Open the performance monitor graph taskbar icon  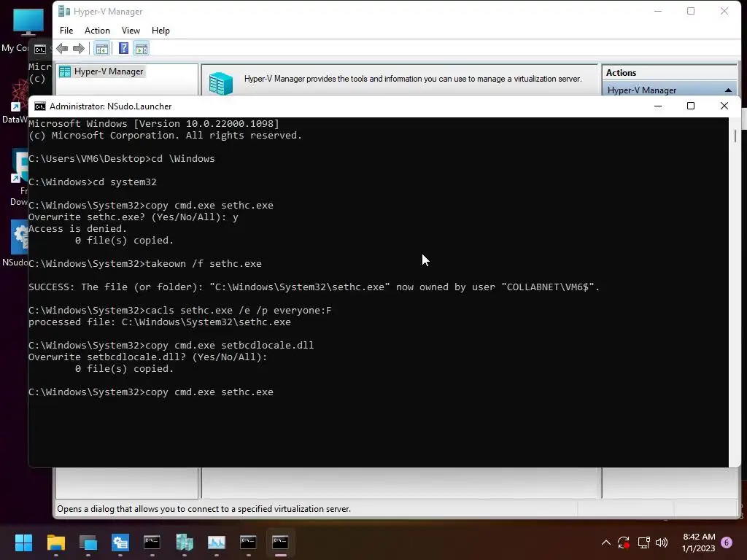click(216, 542)
